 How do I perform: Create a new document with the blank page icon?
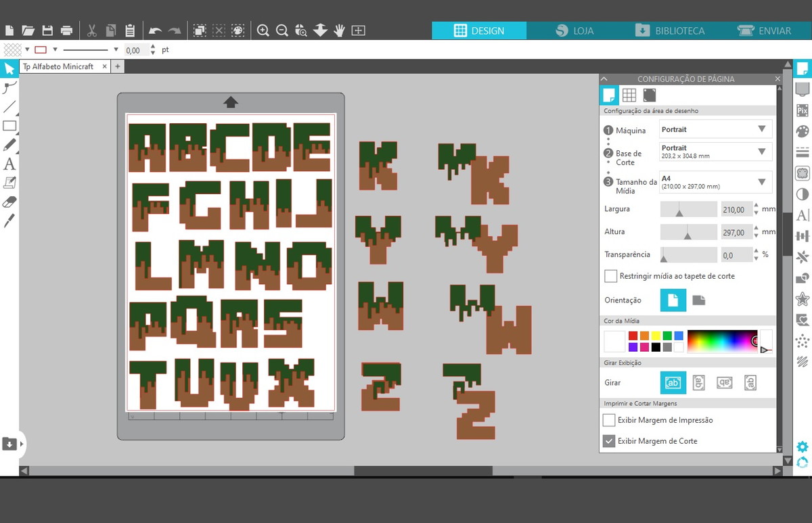[9, 30]
